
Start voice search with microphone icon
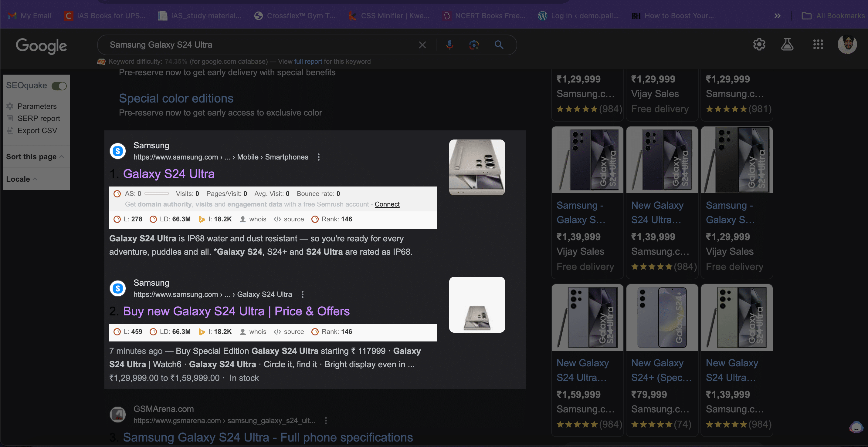point(449,45)
